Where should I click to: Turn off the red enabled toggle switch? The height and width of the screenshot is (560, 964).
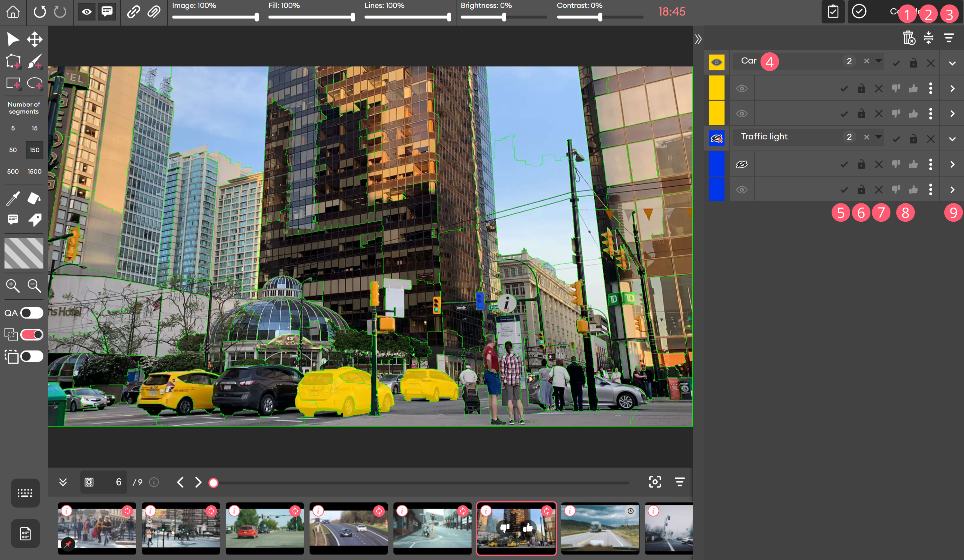point(32,335)
